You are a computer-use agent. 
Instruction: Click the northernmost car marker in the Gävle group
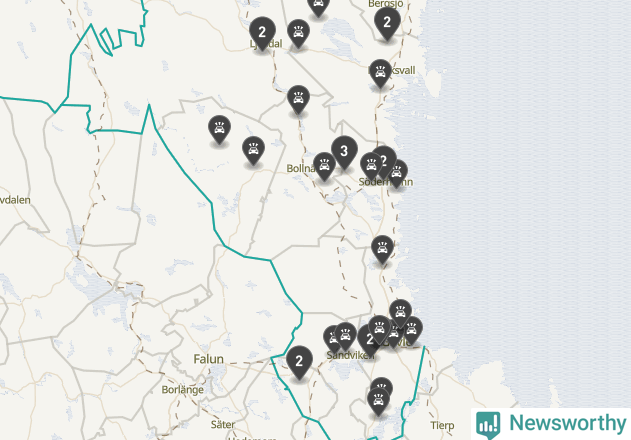coord(400,313)
